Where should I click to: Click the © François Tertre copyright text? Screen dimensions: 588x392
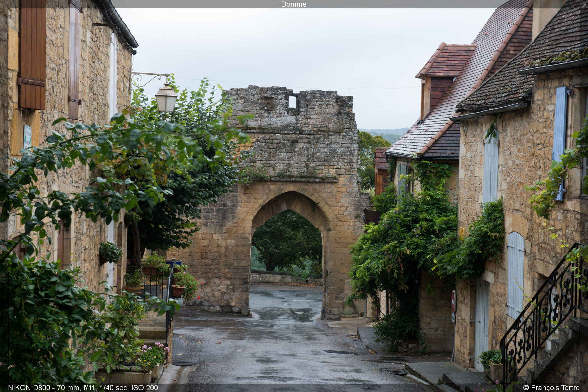pyautogui.click(x=551, y=388)
